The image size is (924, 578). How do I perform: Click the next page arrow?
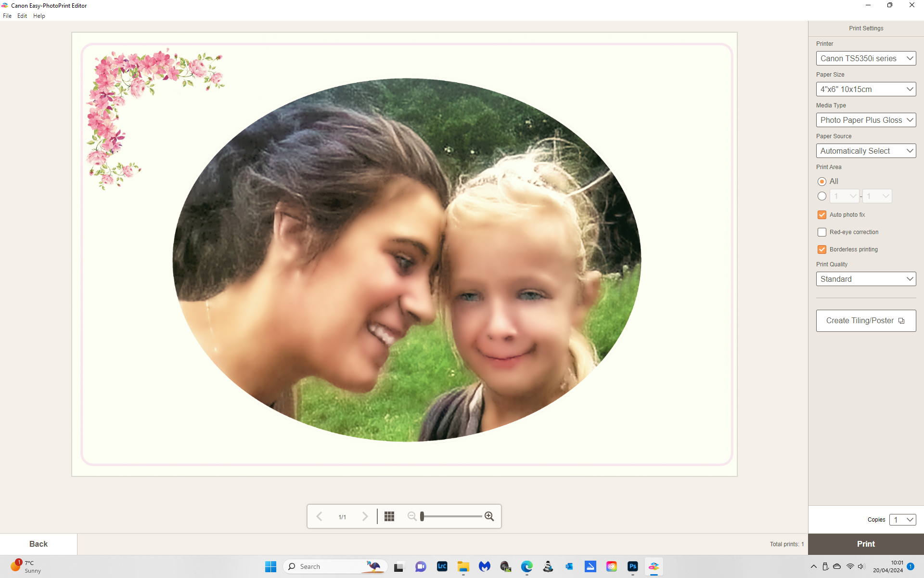pos(365,516)
